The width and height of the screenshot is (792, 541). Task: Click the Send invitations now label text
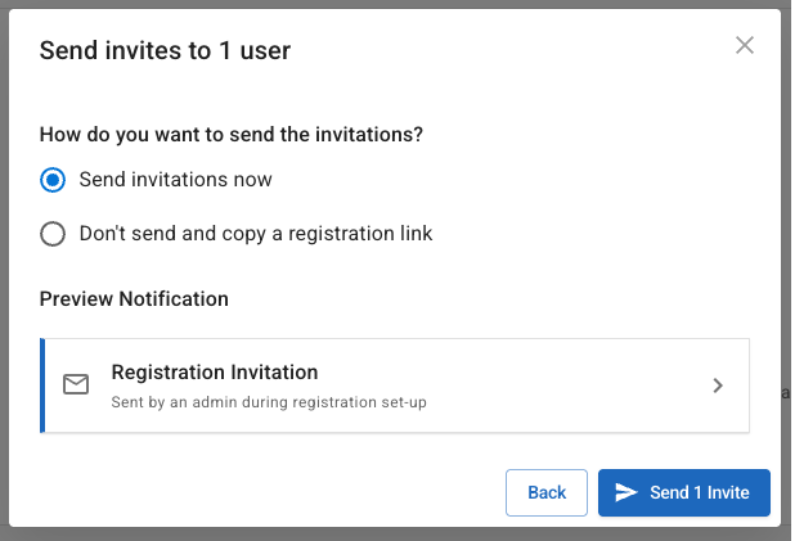175,180
